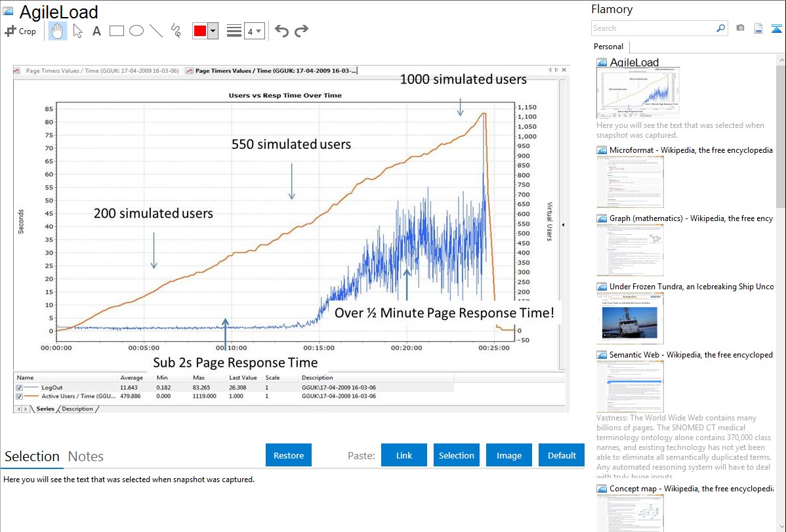Click the 'Vastness: The World Wide Web' description text
786x532 pixels.
[x=684, y=447]
